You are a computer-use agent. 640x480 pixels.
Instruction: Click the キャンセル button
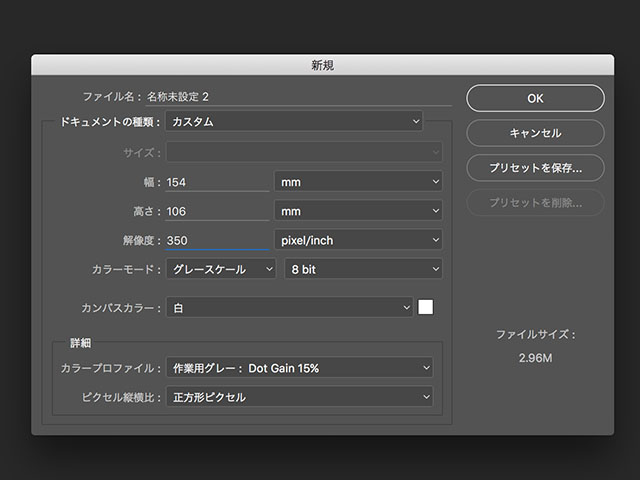pyautogui.click(x=535, y=133)
